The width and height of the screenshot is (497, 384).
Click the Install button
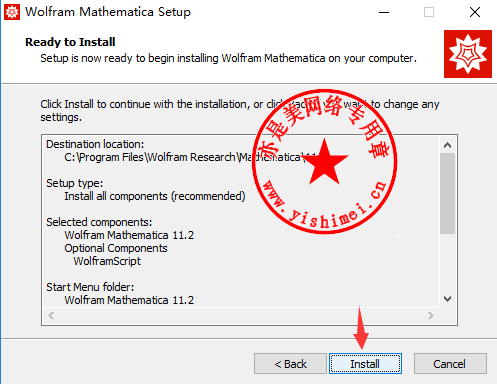tap(365, 364)
